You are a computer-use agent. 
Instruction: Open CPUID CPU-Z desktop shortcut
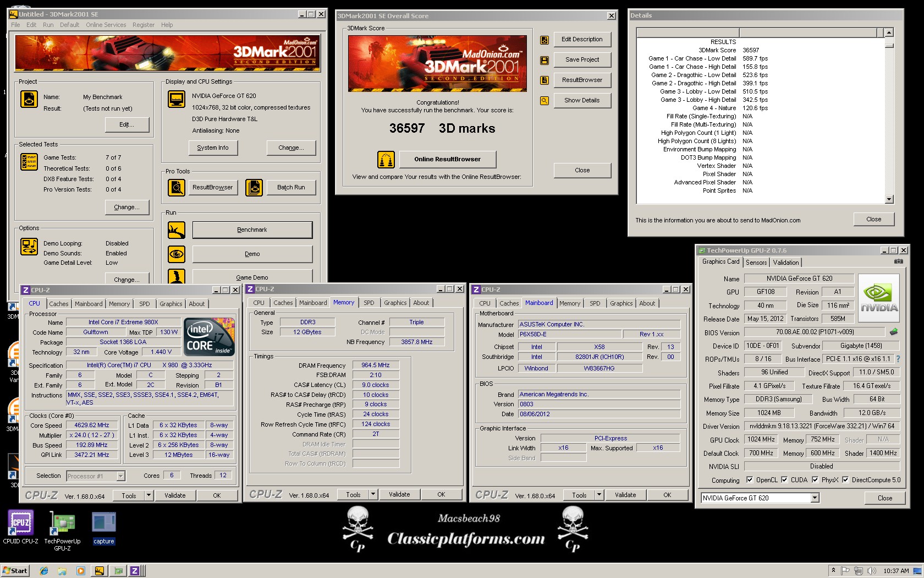pos(20,527)
